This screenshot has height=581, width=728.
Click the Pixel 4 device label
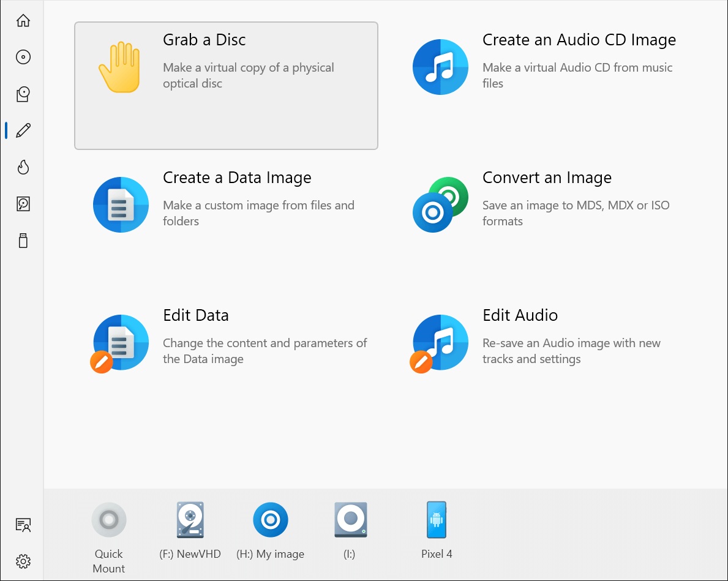click(x=437, y=554)
